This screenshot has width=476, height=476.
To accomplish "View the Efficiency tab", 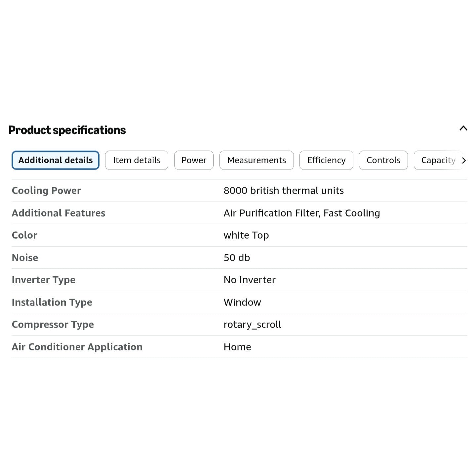I will 326,160.
